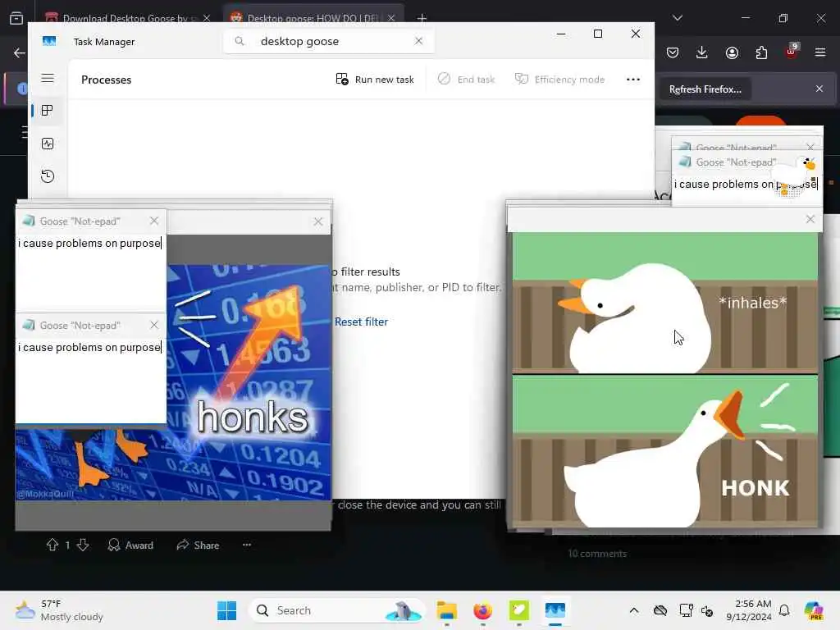Screen dimensions: 840x630
Task: Open the clock showing 2:56 AM
Action: click(748, 610)
